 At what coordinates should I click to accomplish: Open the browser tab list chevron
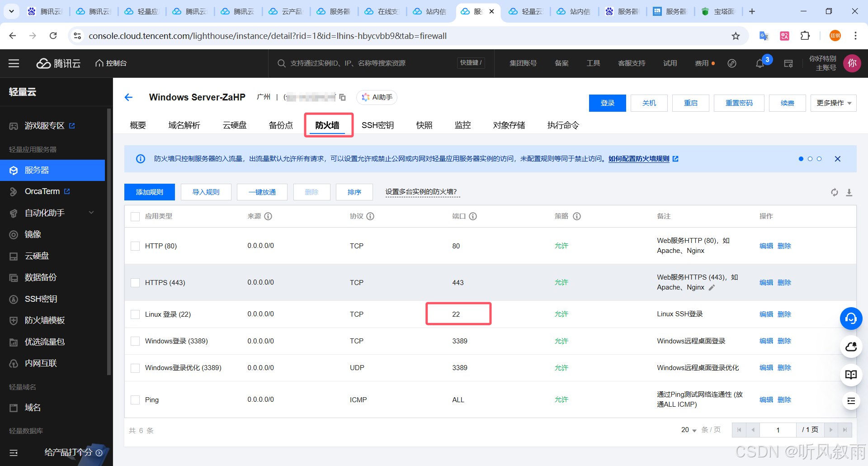point(11,11)
